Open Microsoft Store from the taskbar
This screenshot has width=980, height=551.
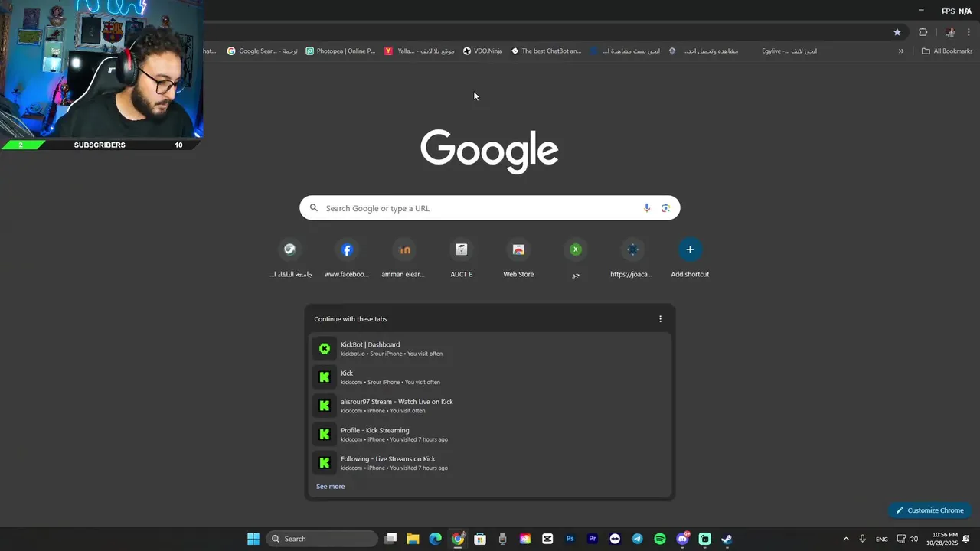point(480,539)
